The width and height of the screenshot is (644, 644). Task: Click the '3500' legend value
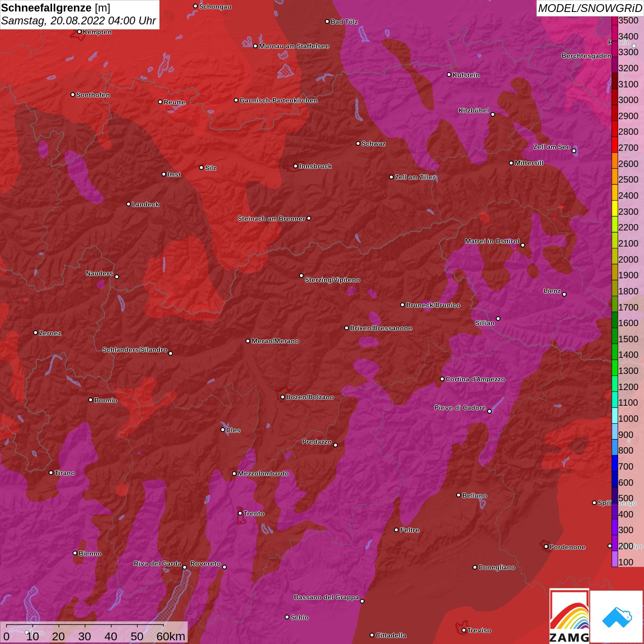628,20
